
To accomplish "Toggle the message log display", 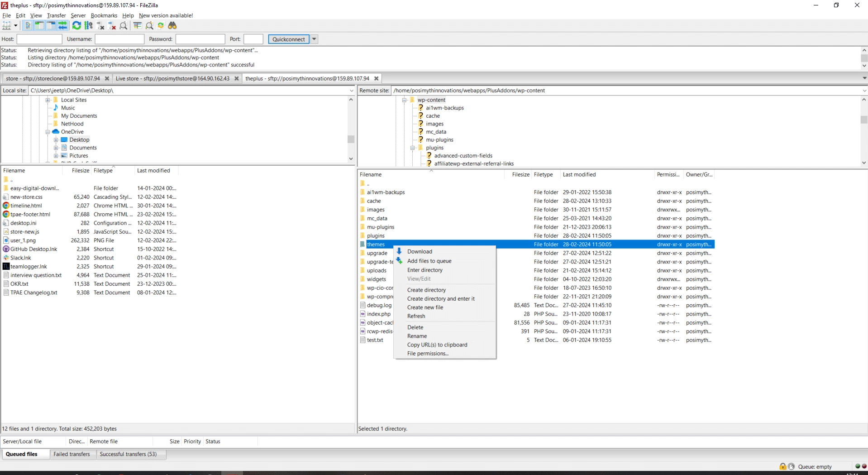I will [28, 26].
